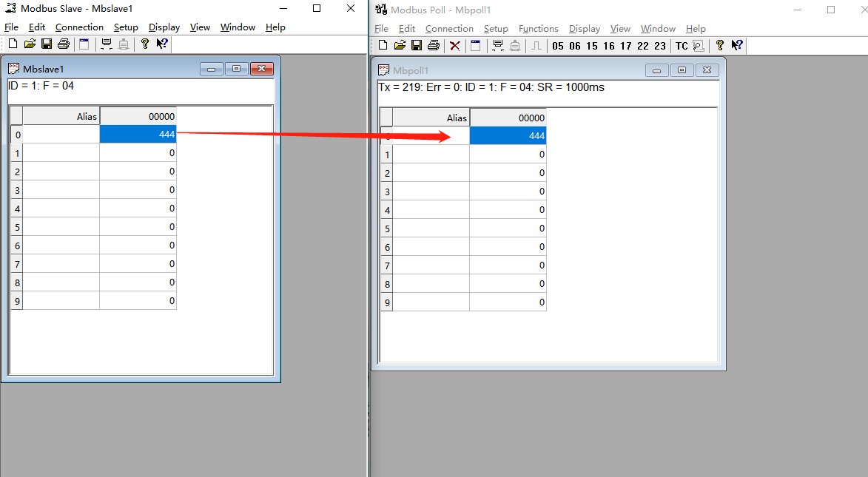
Task: Click the Print icon in Modbus Poll toolbar
Action: coord(433,46)
